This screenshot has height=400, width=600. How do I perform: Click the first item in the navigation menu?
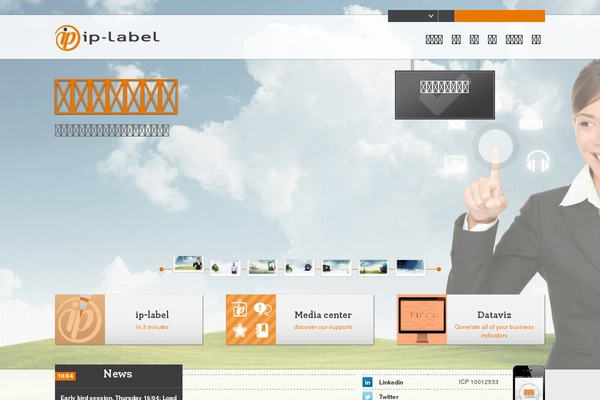434,40
